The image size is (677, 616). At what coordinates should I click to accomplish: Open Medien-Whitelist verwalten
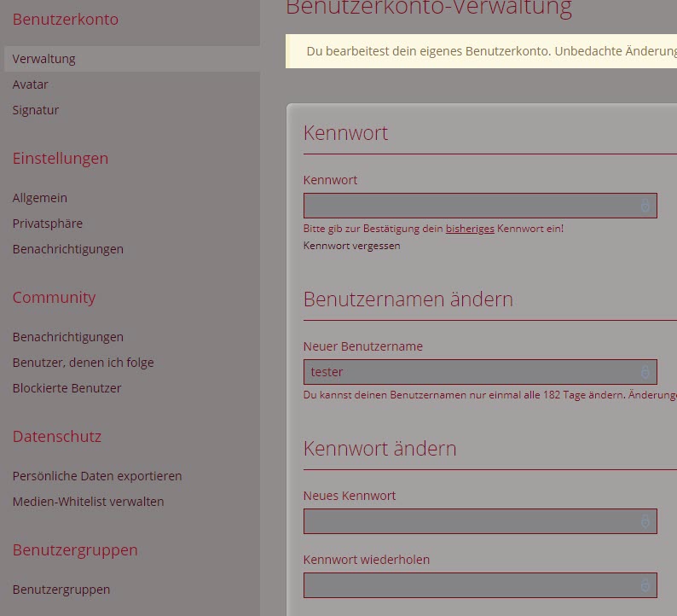click(89, 502)
